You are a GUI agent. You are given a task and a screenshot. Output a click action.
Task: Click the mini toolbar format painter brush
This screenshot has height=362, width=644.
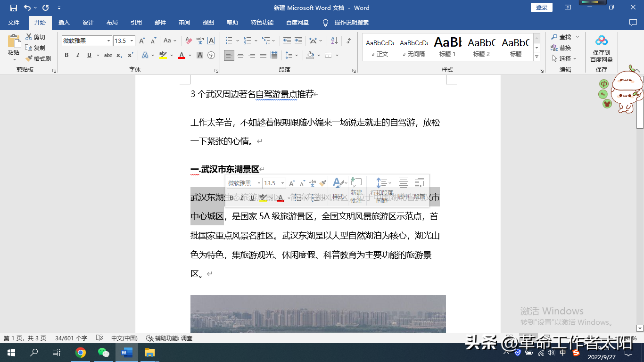coord(322,183)
